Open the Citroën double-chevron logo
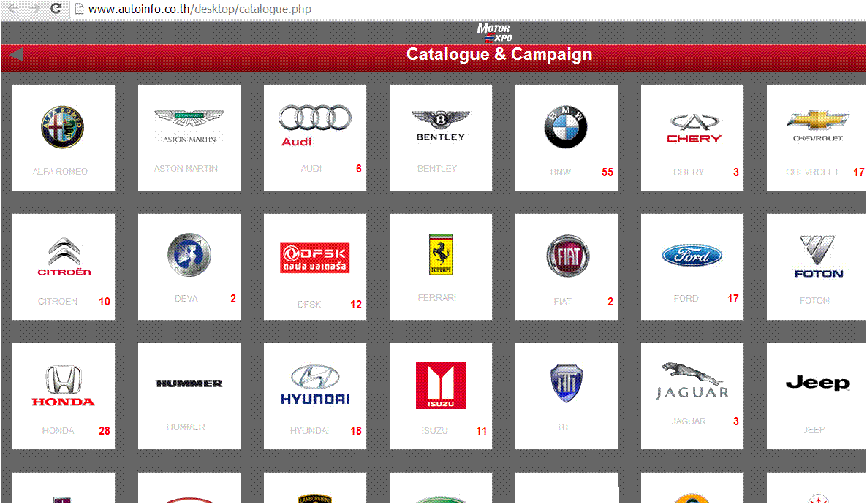 pos(64,256)
